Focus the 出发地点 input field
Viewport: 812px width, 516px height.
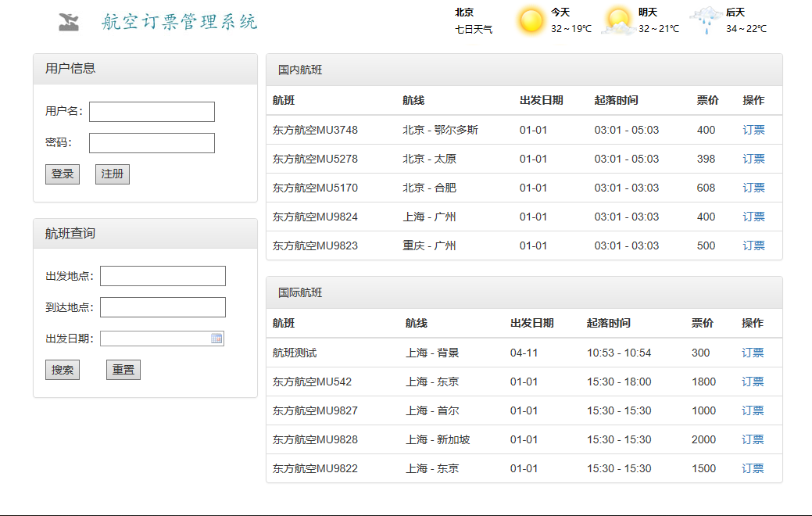tap(163, 276)
